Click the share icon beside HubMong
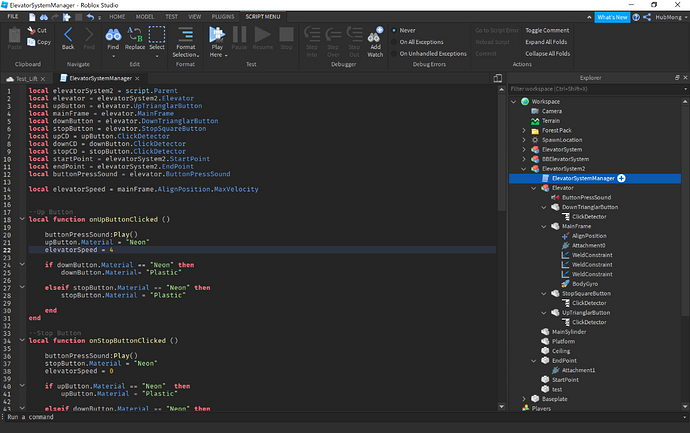The height and width of the screenshot is (433, 690). 647,17
